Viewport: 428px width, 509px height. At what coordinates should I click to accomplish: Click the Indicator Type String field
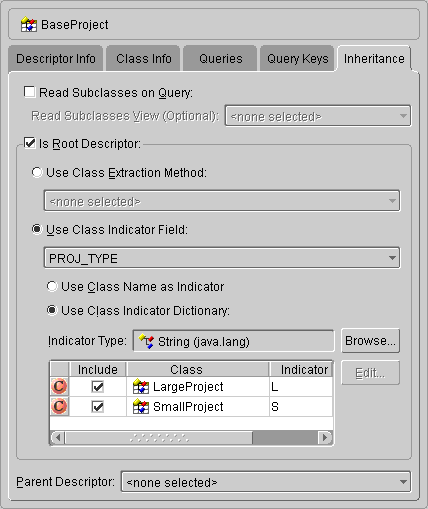point(233,341)
